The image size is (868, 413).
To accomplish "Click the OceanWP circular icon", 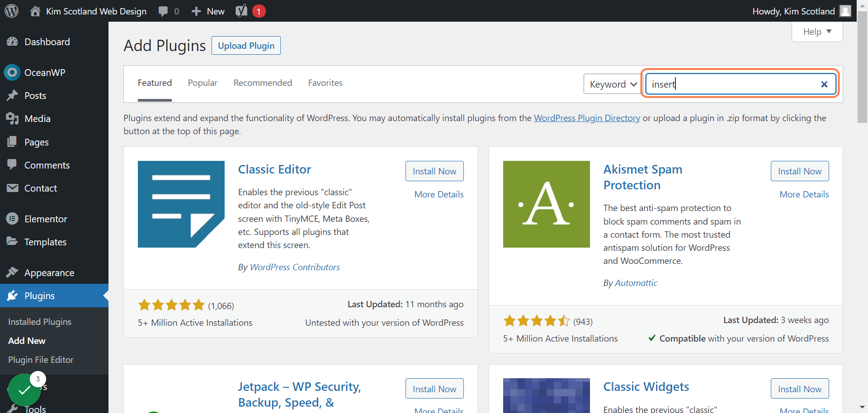I will [x=12, y=72].
